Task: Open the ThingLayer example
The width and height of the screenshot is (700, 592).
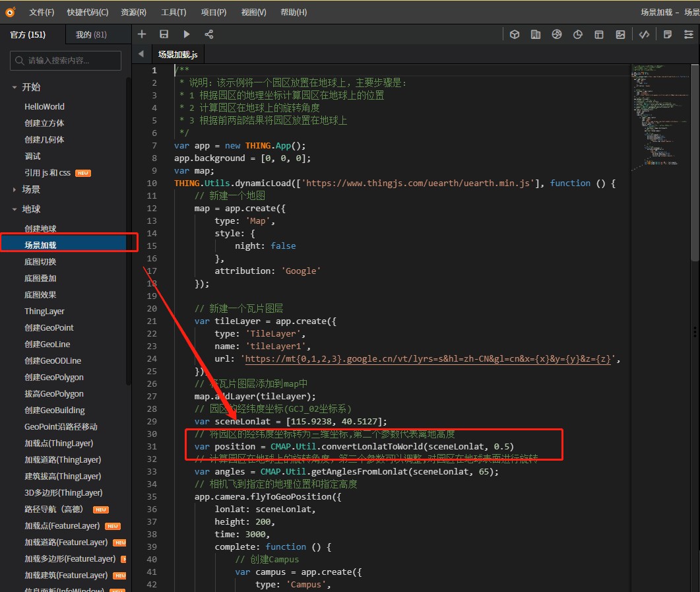Action: [45, 312]
